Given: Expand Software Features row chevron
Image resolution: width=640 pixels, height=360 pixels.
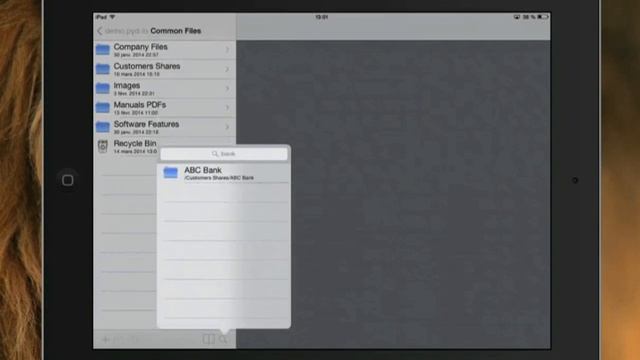Looking at the screenshot, I should pyautogui.click(x=227, y=127).
